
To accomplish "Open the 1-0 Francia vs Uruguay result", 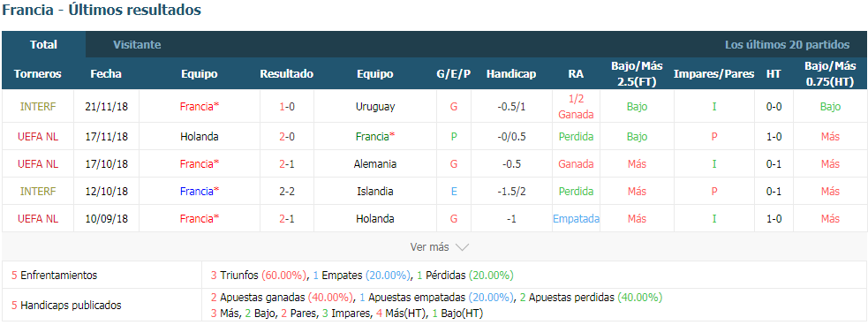I will click(x=287, y=107).
